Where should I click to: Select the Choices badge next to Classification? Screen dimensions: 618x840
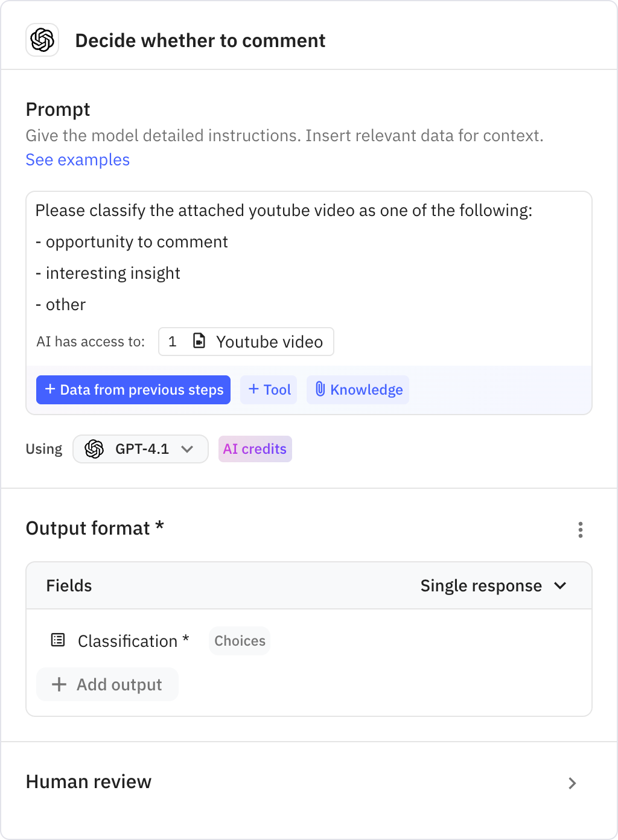239,640
